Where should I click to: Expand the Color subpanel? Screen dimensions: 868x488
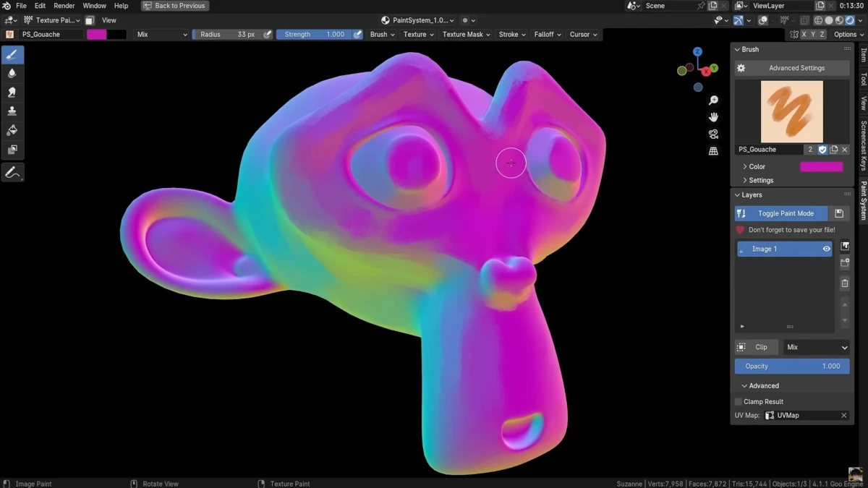(x=753, y=166)
